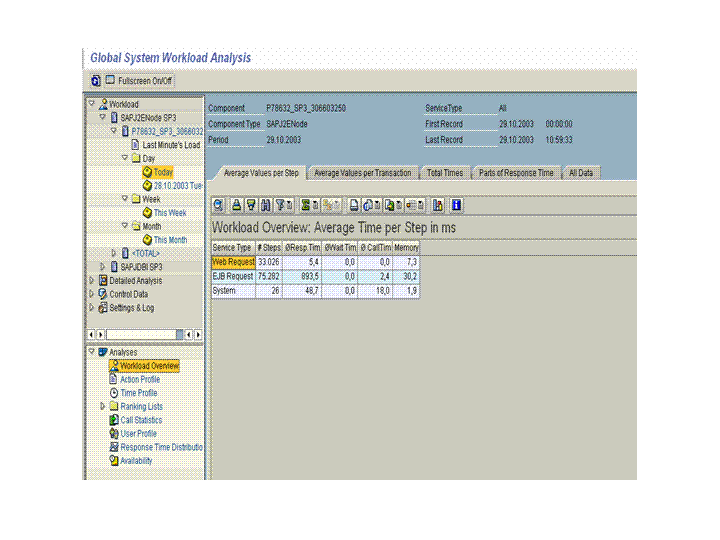Open Time Profile analysis
Viewport: 720px width, 540px height.
[139, 393]
